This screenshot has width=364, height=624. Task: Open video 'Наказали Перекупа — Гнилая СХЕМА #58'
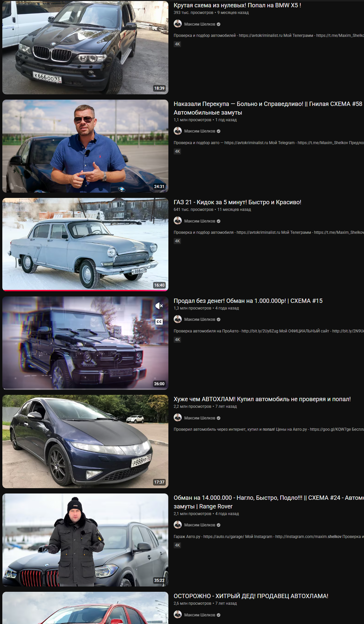(x=268, y=108)
